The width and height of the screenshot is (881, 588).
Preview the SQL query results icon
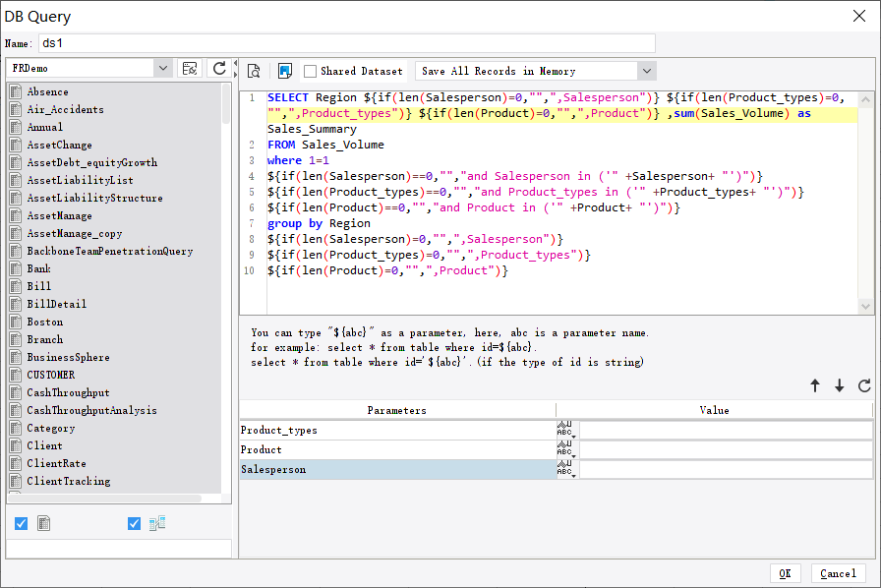click(254, 71)
